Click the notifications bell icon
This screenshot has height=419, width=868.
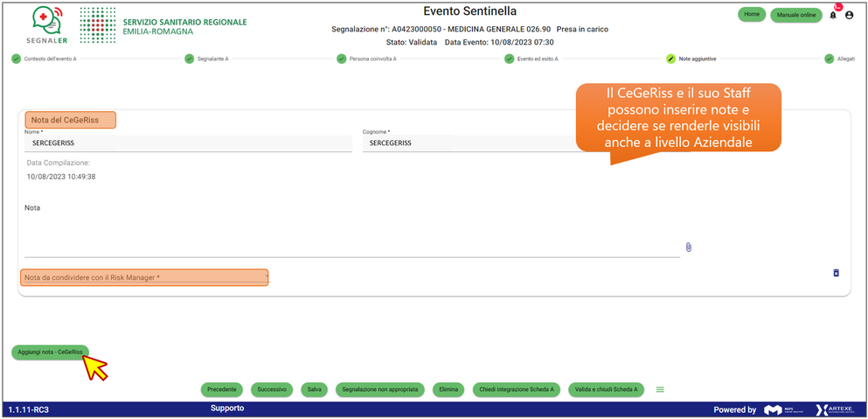pyautogui.click(x=832, y=15)
